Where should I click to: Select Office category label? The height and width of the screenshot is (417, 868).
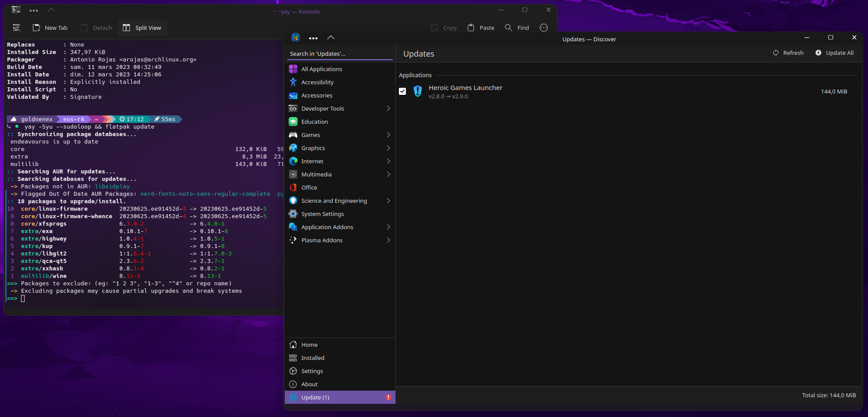pos(309,187)
